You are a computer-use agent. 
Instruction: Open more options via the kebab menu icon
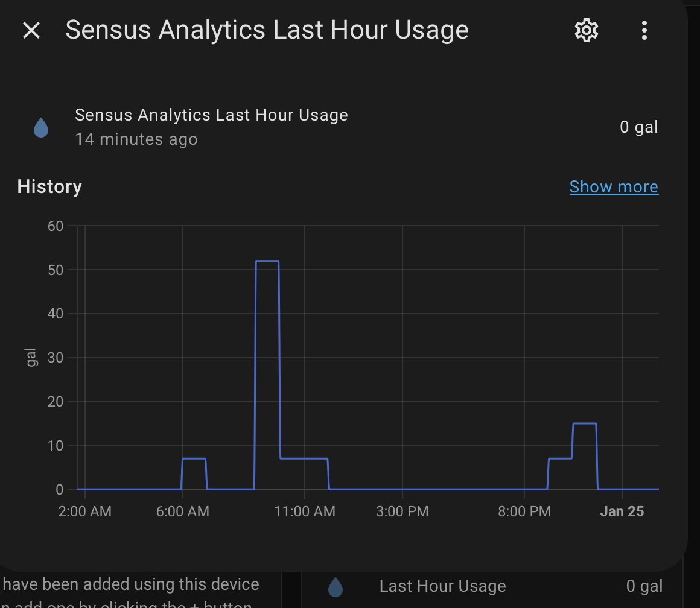[x=644, y=30]
